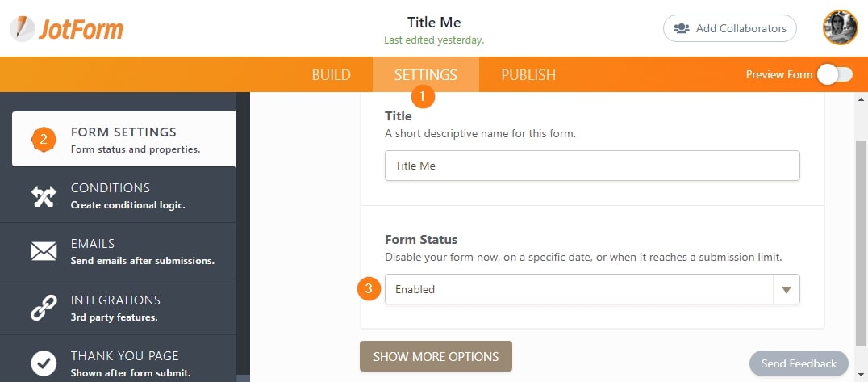Click the Emails envelope icon
The image size is (868, 382).
[44, 252]
